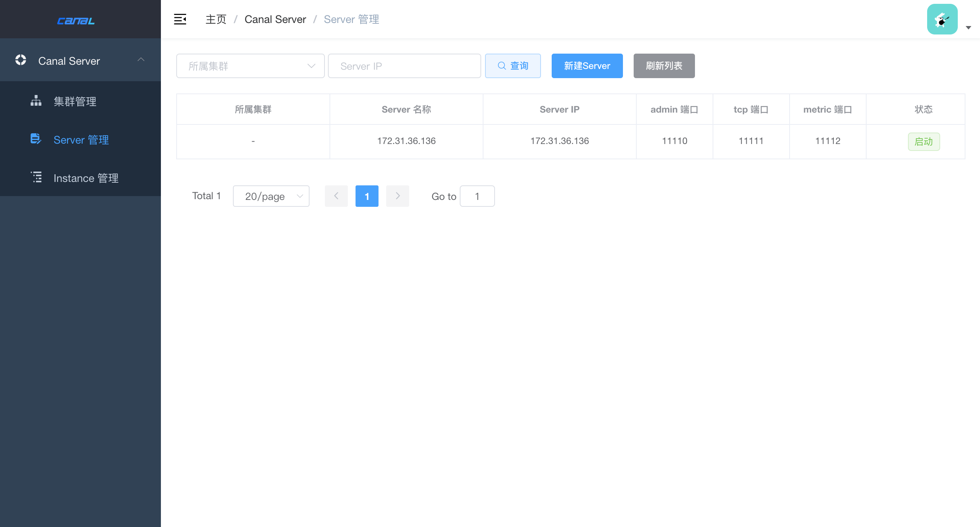
Task: Open the Instance 管理 menu item
Action: coord(86,178)
